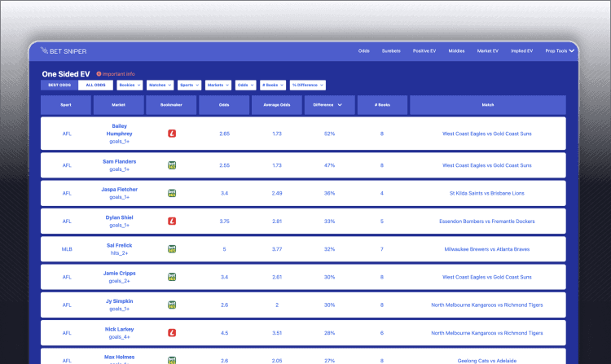Click Essendon Bombers vs Fremantle Dockers match
The width and height of the screenshot is (611, 364).
pyautogui.click(x=487, y=221)
